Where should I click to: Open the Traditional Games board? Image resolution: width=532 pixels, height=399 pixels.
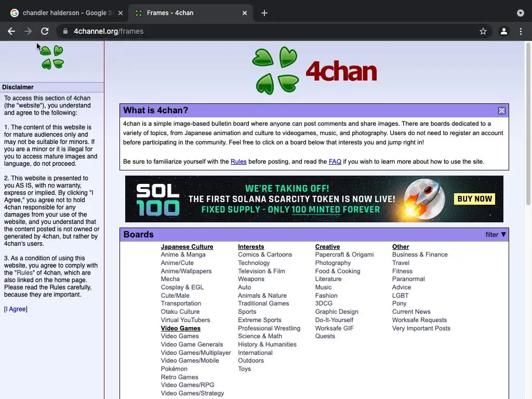tap(263, 303)
